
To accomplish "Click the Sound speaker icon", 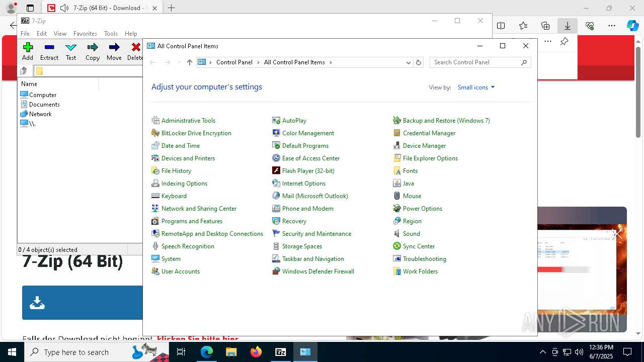I will [x=397, y=234].
